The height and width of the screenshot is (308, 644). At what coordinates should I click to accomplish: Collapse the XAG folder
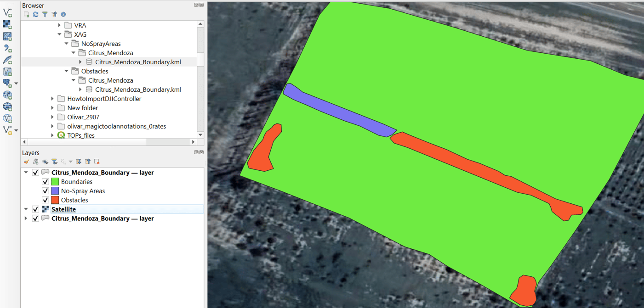59,34
